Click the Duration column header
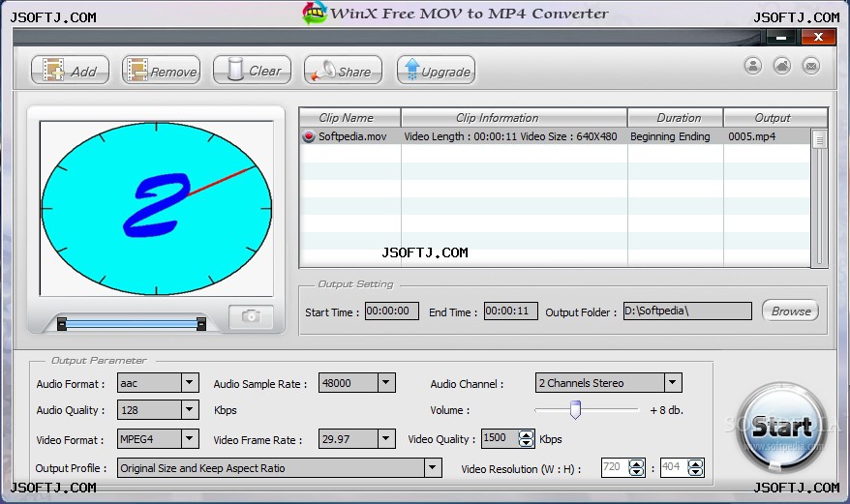The image size is (850, 504). 676,118
